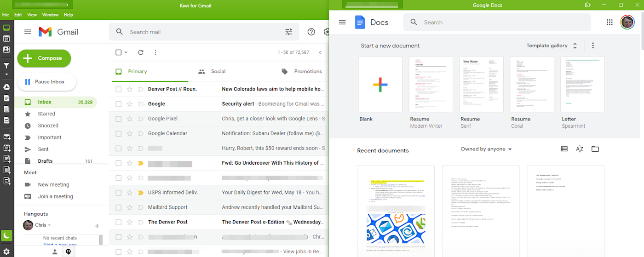Image resolution: width=644 pixels, height=257 pixels.
Task: Click the Compose button
Action: [x=44, y=58]
